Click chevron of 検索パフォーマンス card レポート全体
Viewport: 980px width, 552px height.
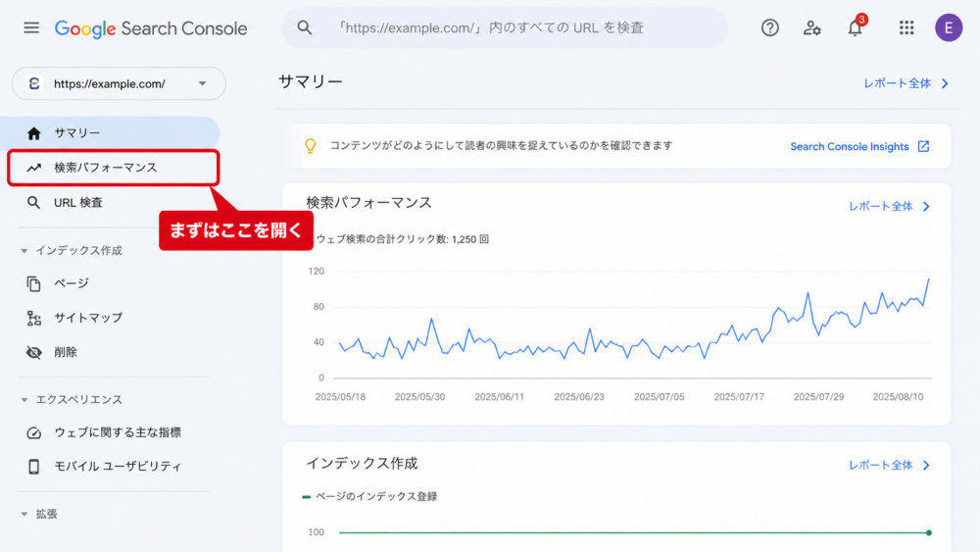[926, 206]
